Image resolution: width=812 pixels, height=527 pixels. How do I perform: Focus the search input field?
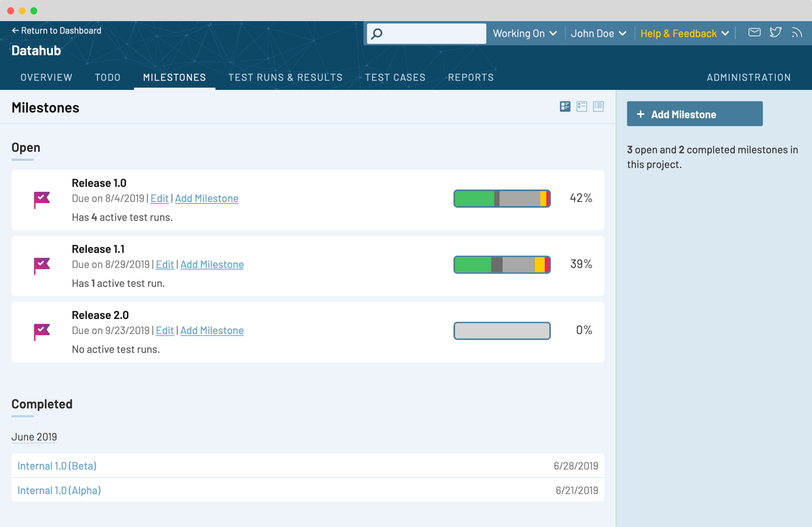coord(427,33)
